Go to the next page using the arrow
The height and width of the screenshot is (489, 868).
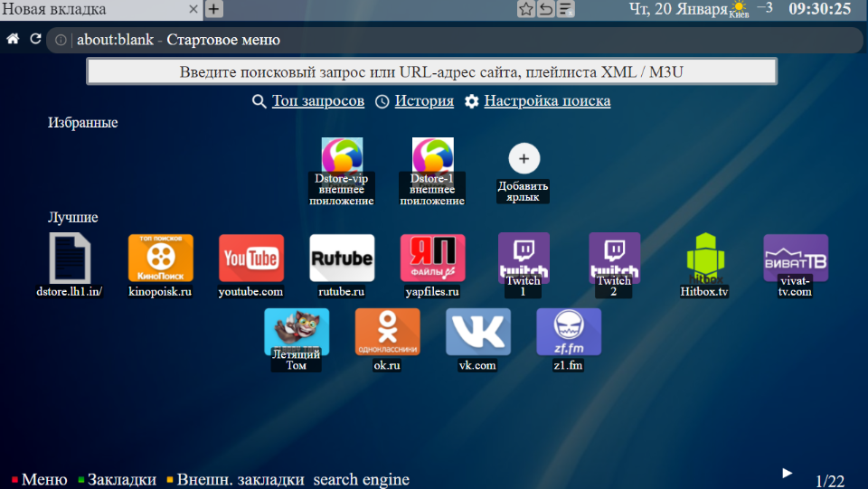click(x=787, y=473)
